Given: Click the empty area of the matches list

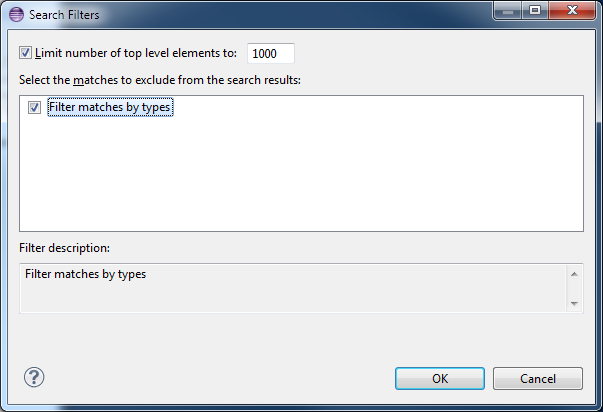Looking at the screenshot, I should pyautogui.click(x=302, y=173).
